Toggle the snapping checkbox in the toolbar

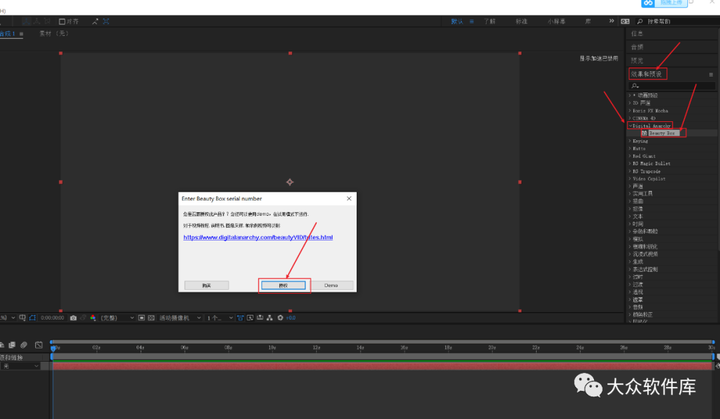(62, 22)
